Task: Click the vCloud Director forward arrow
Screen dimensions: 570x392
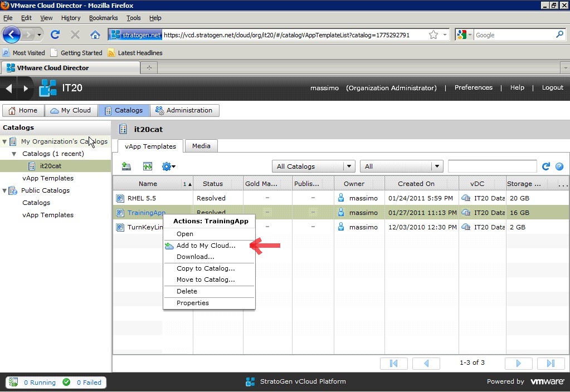Action: (x=26, y=88)
